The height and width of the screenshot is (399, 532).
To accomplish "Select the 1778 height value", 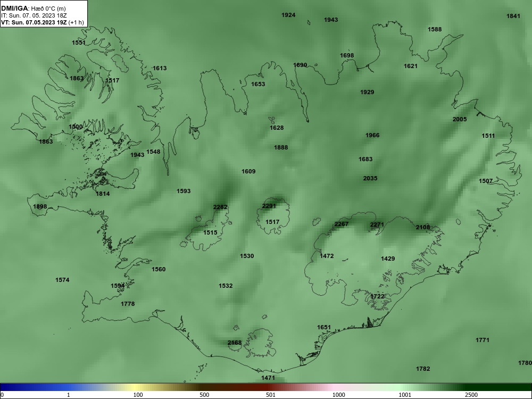I will (x=128, y=304).
